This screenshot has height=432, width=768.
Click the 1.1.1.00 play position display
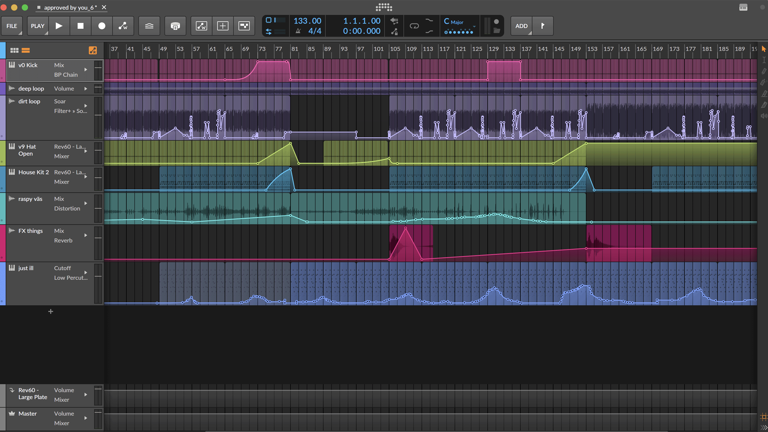pyautogui.click(x=361, y=21)
